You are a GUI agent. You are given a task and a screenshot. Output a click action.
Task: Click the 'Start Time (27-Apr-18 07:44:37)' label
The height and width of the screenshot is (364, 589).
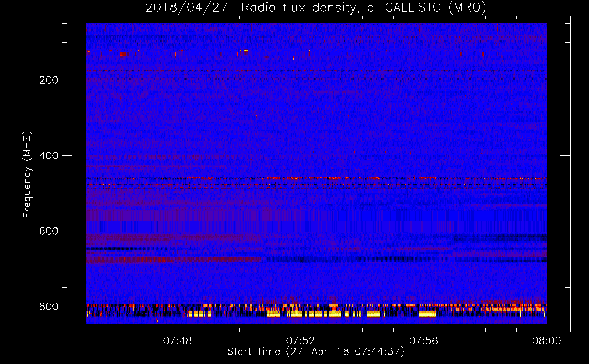[316, 352]
